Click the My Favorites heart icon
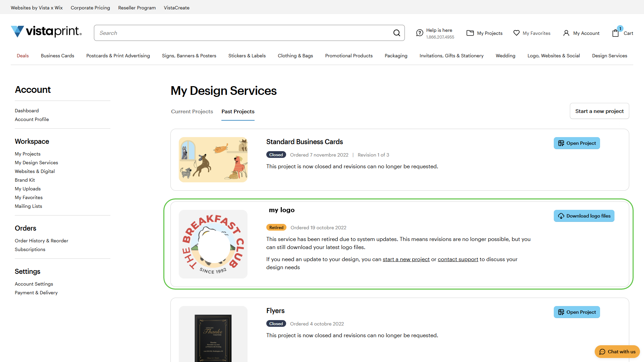644x362 pixels. pos(517,33)
